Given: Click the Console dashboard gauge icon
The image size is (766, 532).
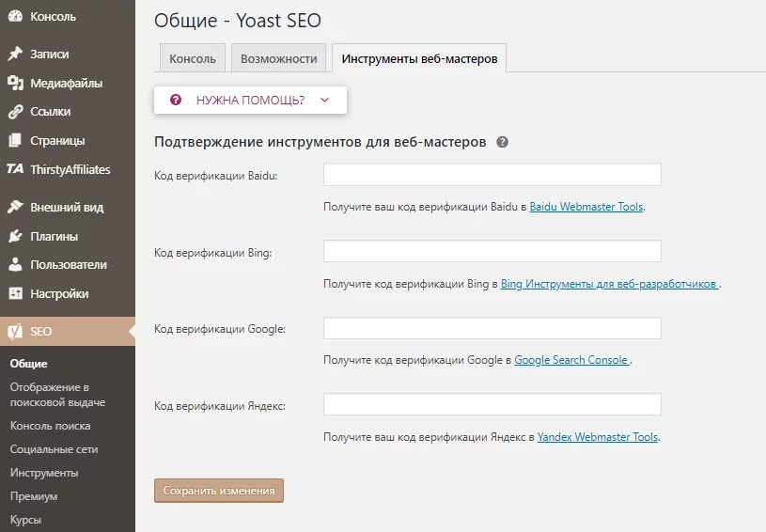Looking at the screenshot, I should coord(15,16).
